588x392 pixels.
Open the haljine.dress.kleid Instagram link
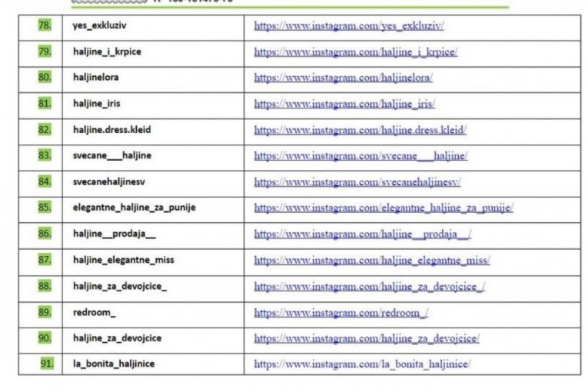(x=360, y=130)
